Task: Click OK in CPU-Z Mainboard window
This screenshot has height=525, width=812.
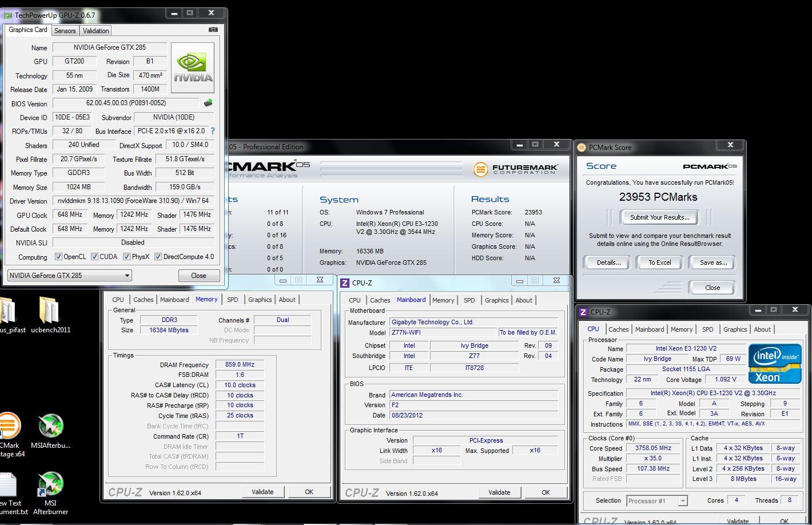Action: [546, 492]
